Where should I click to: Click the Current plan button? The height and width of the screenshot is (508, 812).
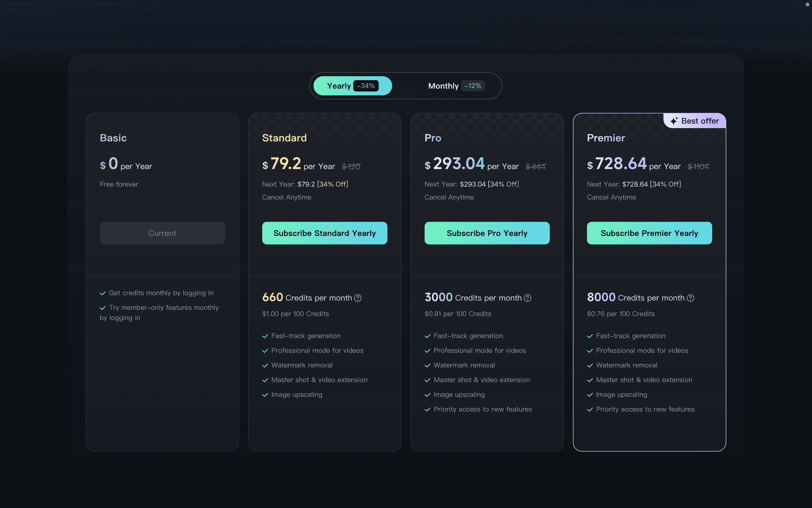pyautogui.click(x=162, y=233)
